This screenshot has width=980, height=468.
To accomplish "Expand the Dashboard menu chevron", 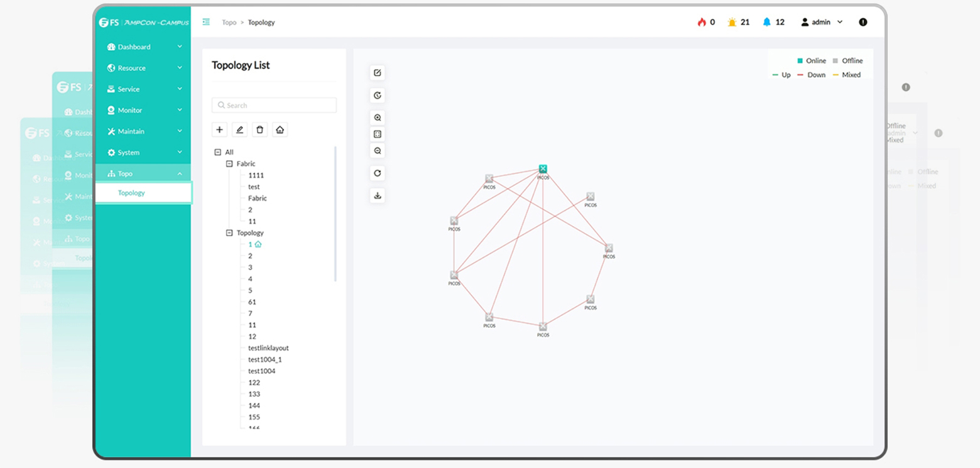I will pos(180,46).
